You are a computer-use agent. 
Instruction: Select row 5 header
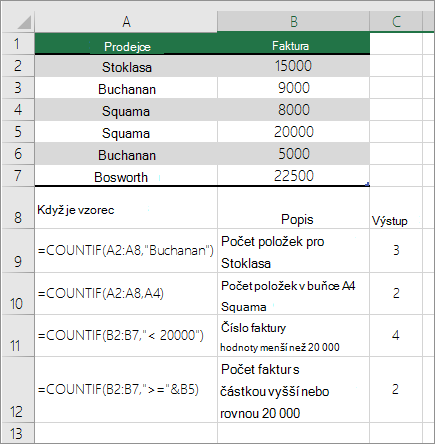17,132
